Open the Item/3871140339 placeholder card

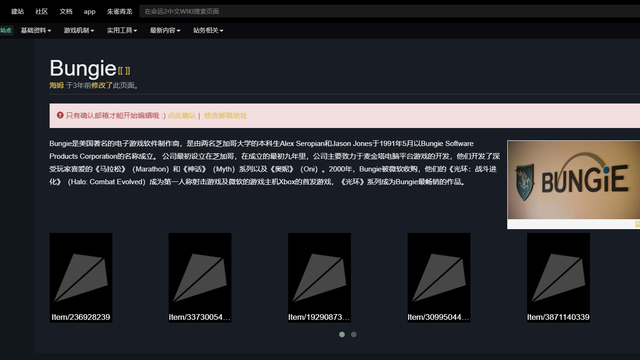tap(558, 278)
